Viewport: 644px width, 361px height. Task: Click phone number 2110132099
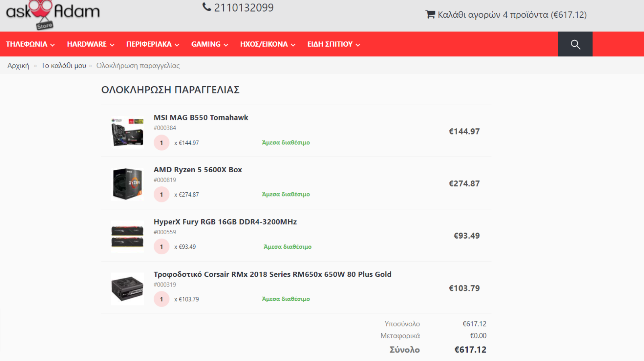[244, 7]
